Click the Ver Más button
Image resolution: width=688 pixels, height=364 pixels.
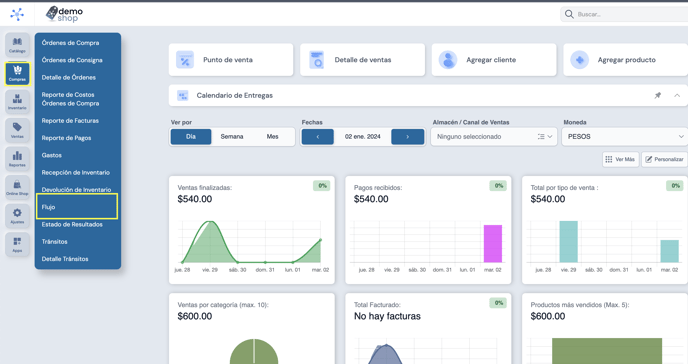point(620,160)
